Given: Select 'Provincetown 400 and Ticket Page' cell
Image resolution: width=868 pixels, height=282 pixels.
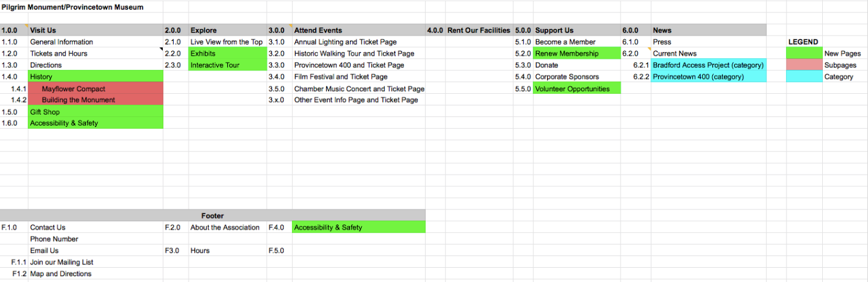Looking at the screenshot, I should pyautogui.click(x=358, y=65).
